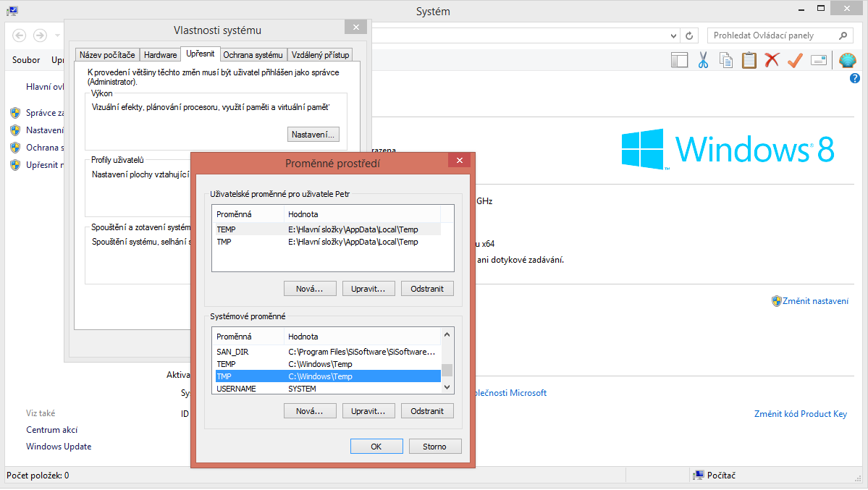Image resolution: width=868 pixels, height=490 pixels.
Task: Click the Paste clipboard icon in toolbar
Action: pos(749,60)
